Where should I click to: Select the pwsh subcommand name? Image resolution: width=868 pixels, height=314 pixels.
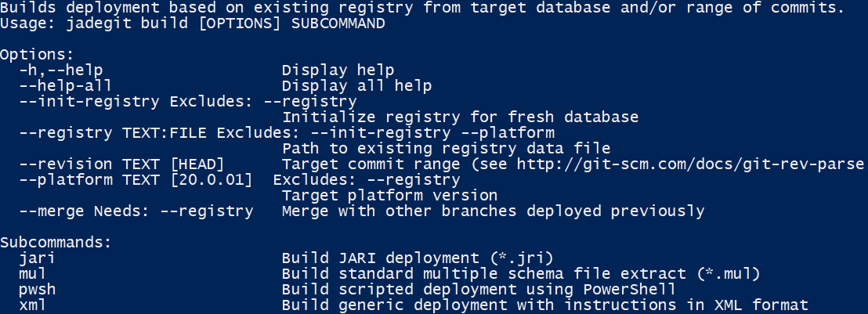(38, 289)
